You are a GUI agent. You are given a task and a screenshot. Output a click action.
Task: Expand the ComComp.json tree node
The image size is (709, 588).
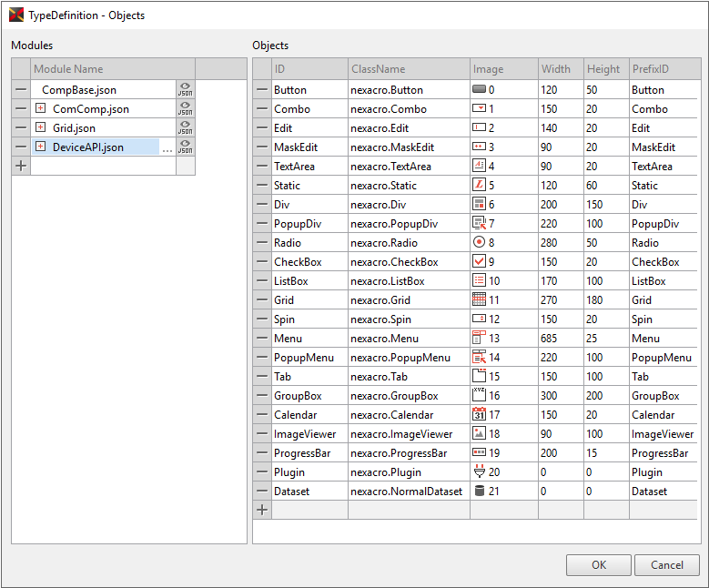(x=40, y=108)
